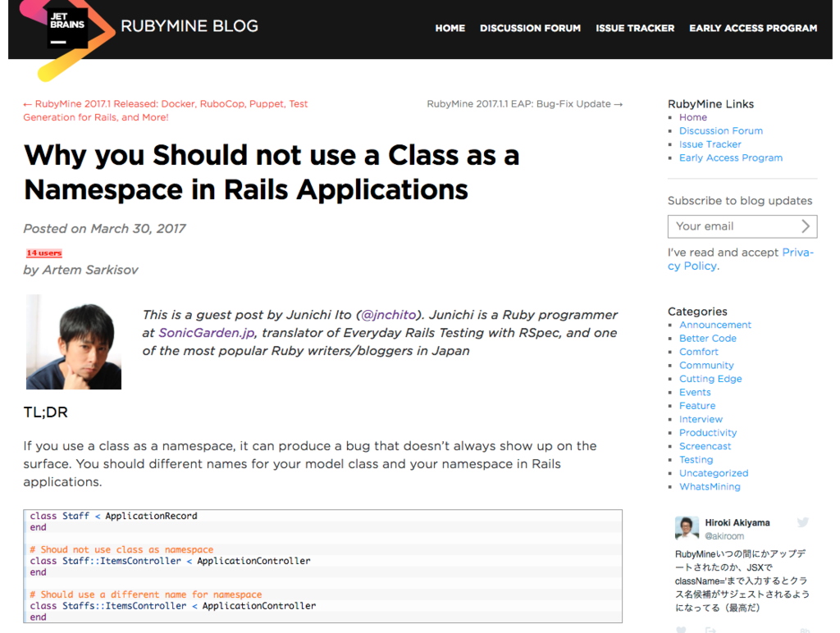This screenshot has width=840, height=633.
Task: Click the RUBYMINE BLOG title
Action: coord(189,25)
